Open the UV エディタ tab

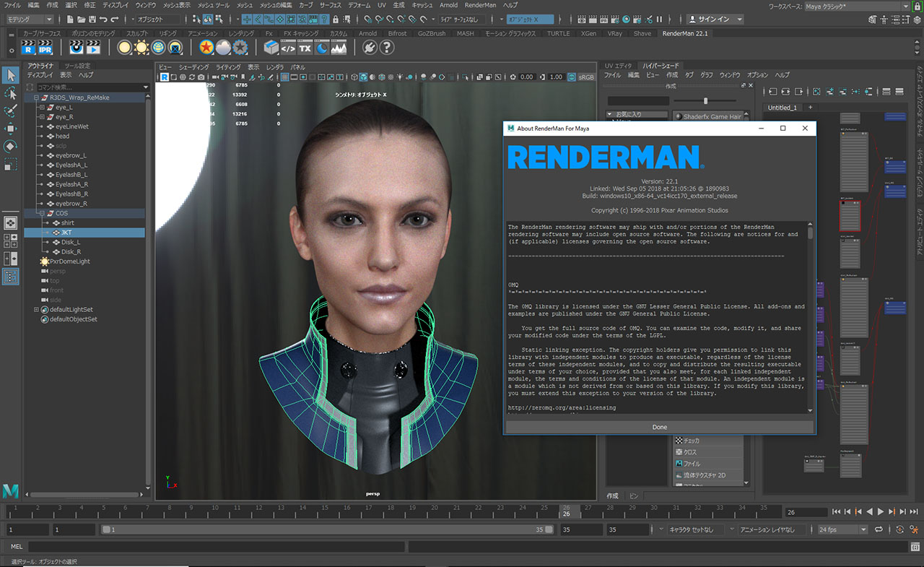point(618,66)
